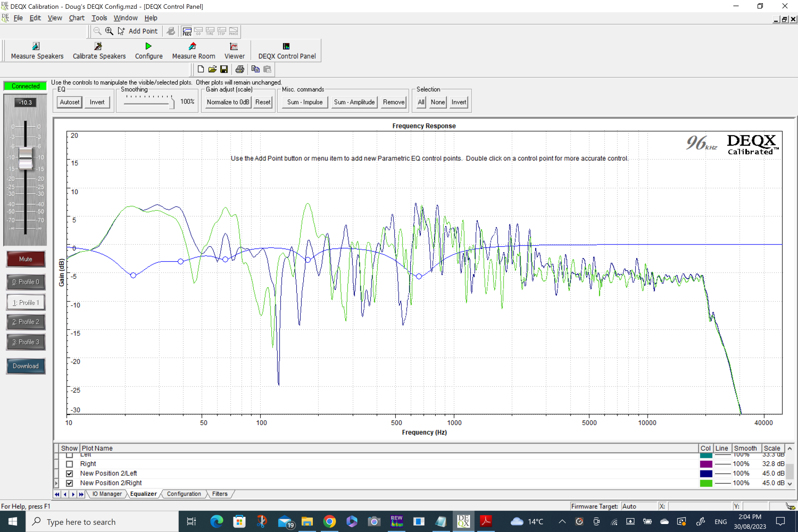Select Profile 2
Image resolution: width=798 pixels, height=532 pixels.
26,322
